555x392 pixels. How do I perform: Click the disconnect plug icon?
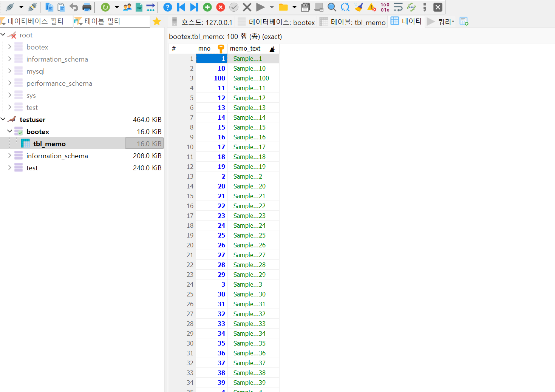coord(33,7)
